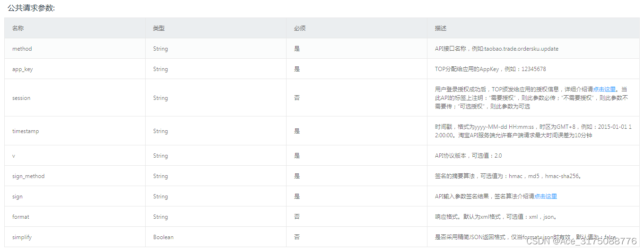Click the 否 required value for session

[x=297, y=98]
